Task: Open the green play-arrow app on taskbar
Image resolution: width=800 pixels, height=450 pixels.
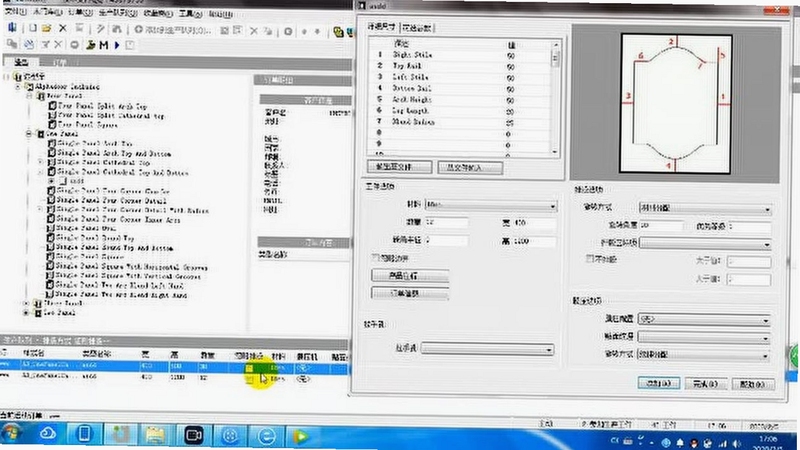Action: pyautogui.click(x=301, y=436)
